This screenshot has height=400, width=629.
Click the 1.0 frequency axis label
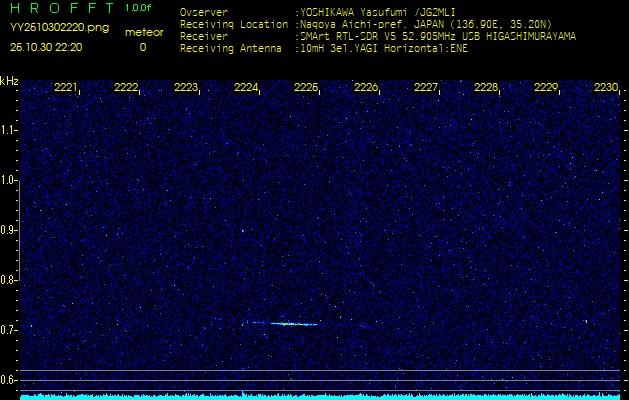point(9,180)
